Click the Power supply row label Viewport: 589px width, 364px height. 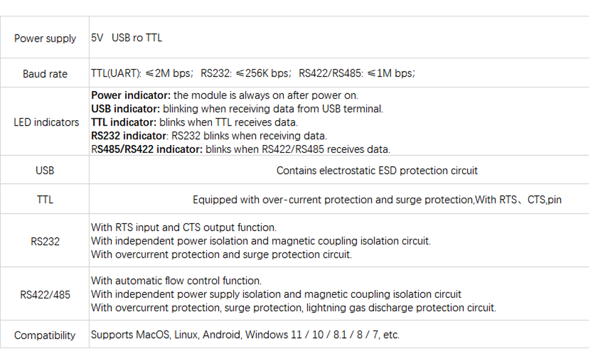coord(45,38)
